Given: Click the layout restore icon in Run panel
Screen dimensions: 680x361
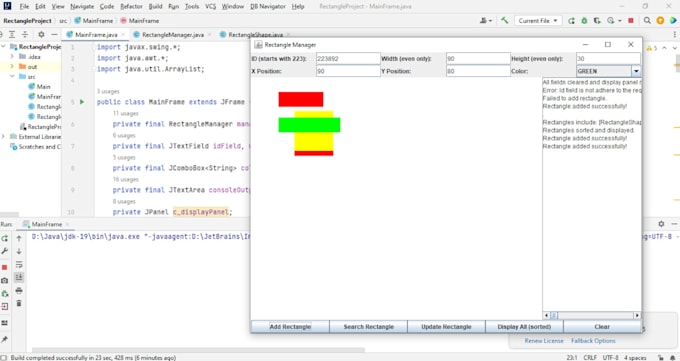Looking at the screenshot, I should pyautogui.click(x=5, y=323).
